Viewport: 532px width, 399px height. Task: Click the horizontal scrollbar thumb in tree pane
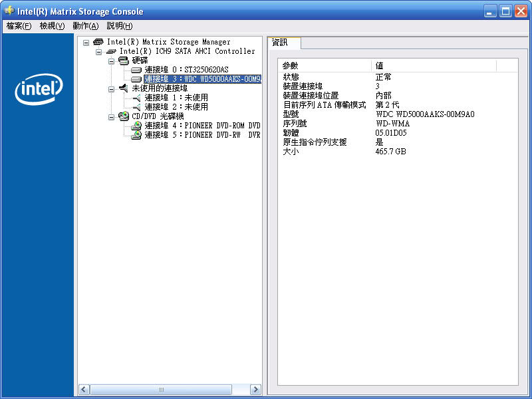tap(161, 390)
